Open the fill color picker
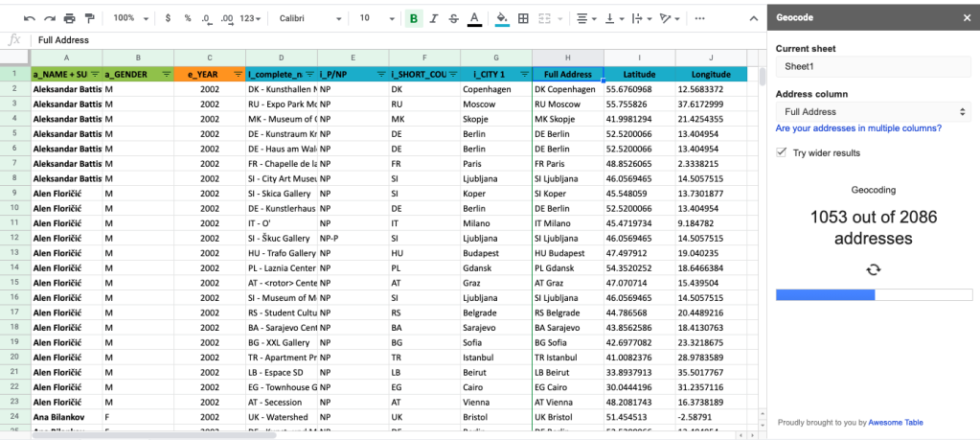The height and width of the screenshot is (440, 980). (502, 19)
